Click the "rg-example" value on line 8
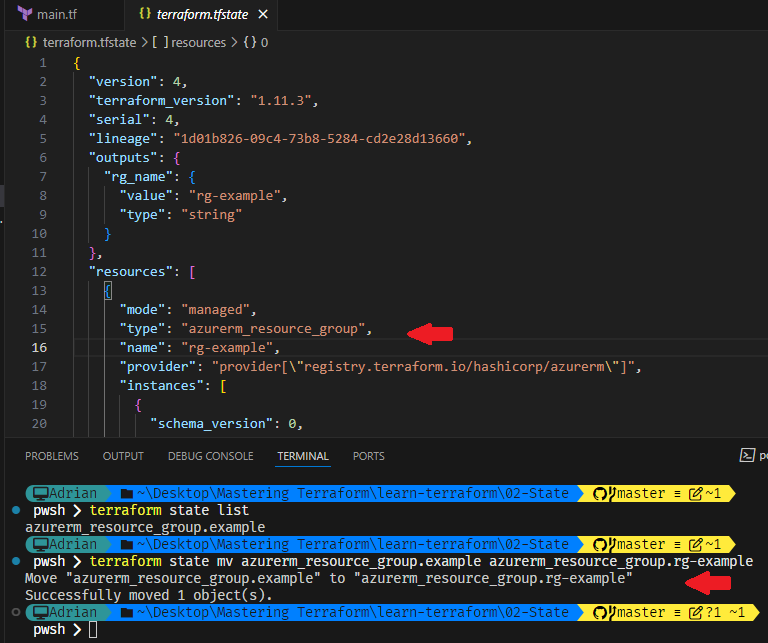 tap(235, 196)
